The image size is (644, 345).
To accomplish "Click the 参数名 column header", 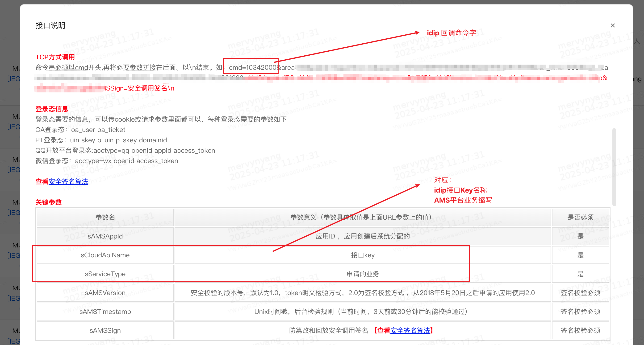I will [x=105, y=217].
